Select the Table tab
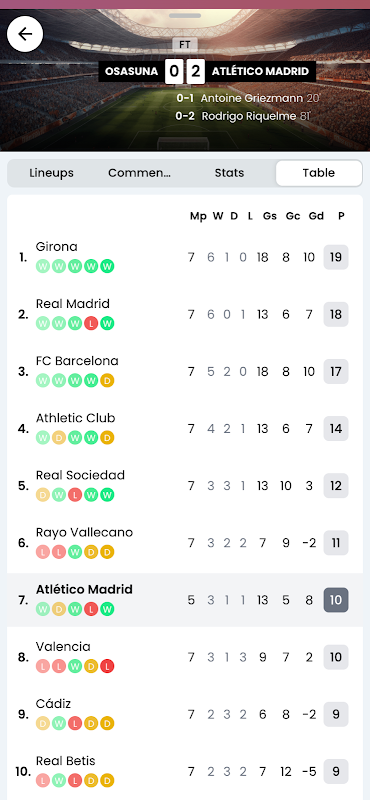Viewport: 370px width, 800px height. (319, 173)
